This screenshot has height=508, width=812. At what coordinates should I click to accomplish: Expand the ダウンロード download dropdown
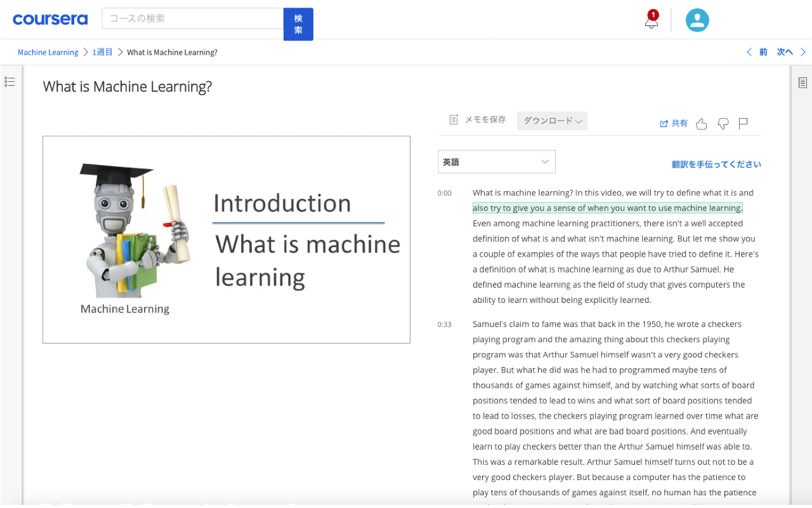click(x=551, y=121)
